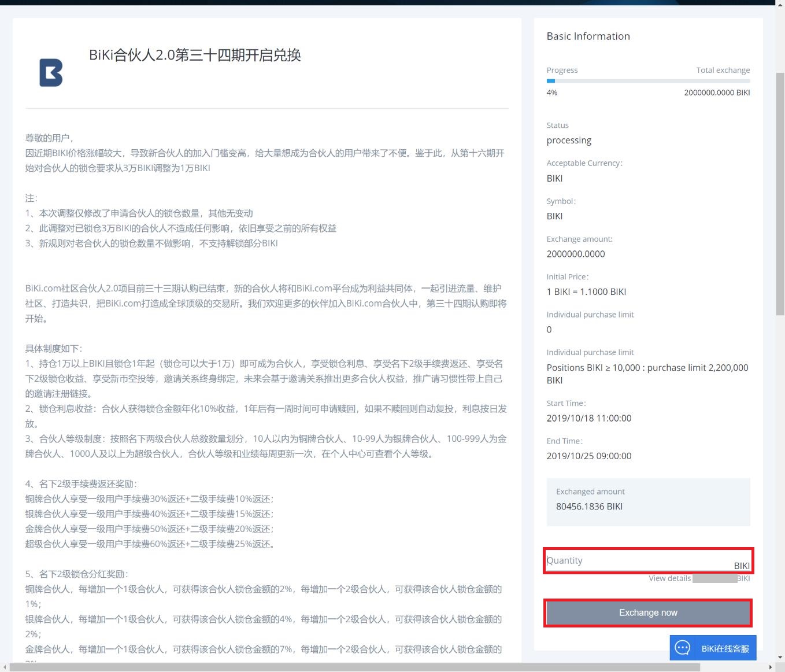Select the page title BiKi合伙人2.0第三十四期开启兑换
The height and width of the screenshot is (672, 785).
tap(195, 55)
